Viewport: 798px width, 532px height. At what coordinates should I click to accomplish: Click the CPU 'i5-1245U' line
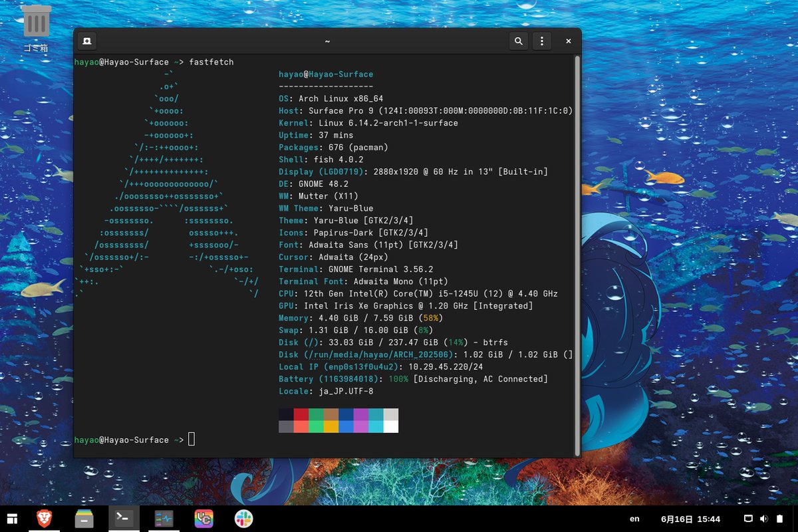[x=418, y=293]
